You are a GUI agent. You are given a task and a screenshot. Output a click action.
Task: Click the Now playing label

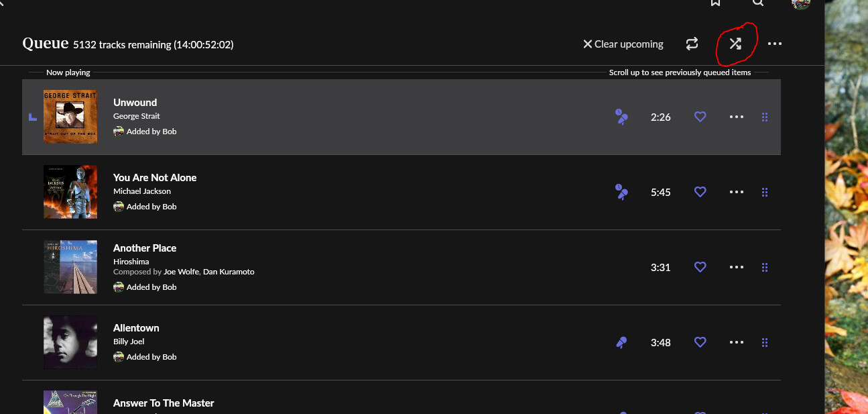pyautogui.click(x=68, y=72)
